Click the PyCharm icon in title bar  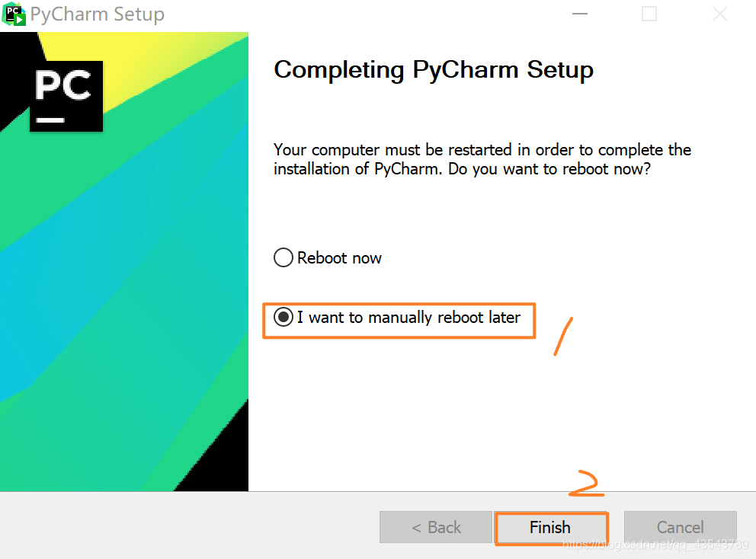pyautogui.click(x=14, y=14)
